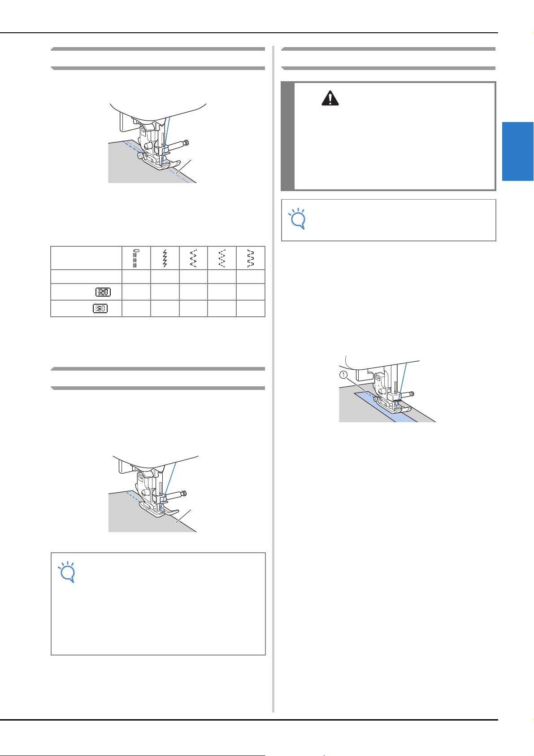Viewport: 534px width, 756px height.
Task: Click the black warning triangle caution icon
Action: tap(330, 98)
